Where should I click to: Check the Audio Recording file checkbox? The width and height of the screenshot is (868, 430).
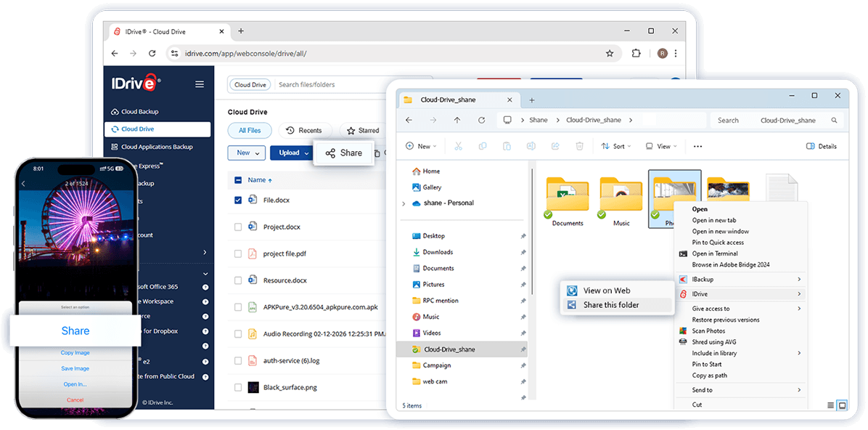238,334
